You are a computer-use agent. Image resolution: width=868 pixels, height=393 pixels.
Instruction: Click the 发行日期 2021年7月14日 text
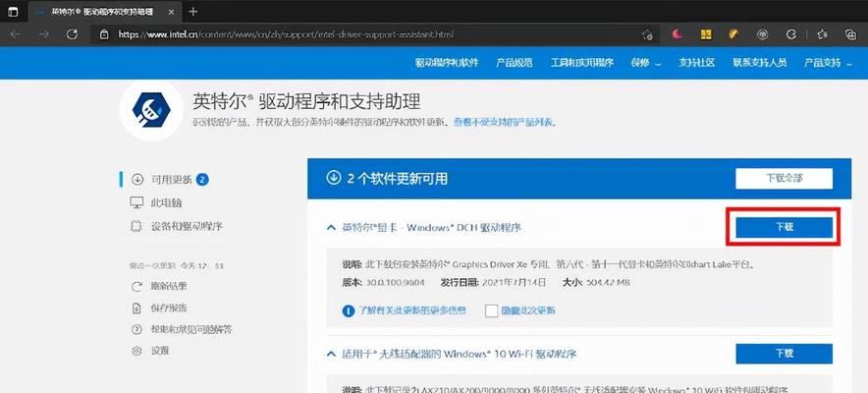pyautogui.click(x=493, y=282)
